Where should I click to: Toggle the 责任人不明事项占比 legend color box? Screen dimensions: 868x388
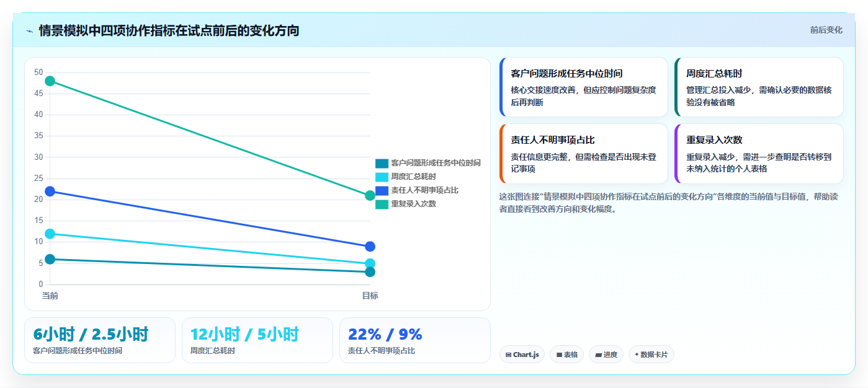[382, 190]
